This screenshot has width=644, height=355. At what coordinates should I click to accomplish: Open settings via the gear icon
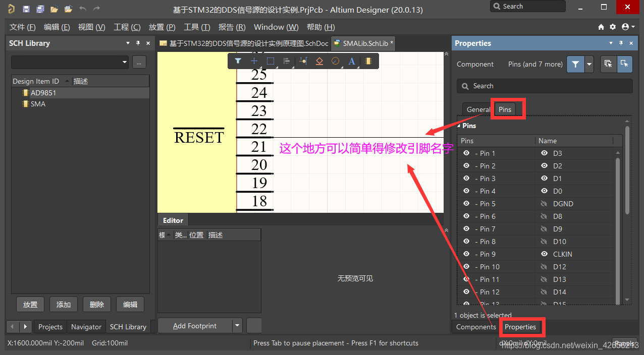(613, 27)
